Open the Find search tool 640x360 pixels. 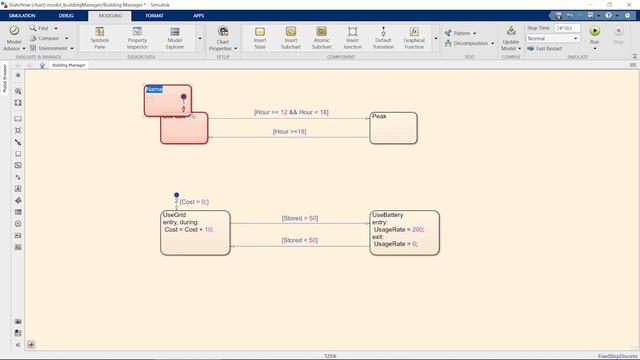click(39, 28)
